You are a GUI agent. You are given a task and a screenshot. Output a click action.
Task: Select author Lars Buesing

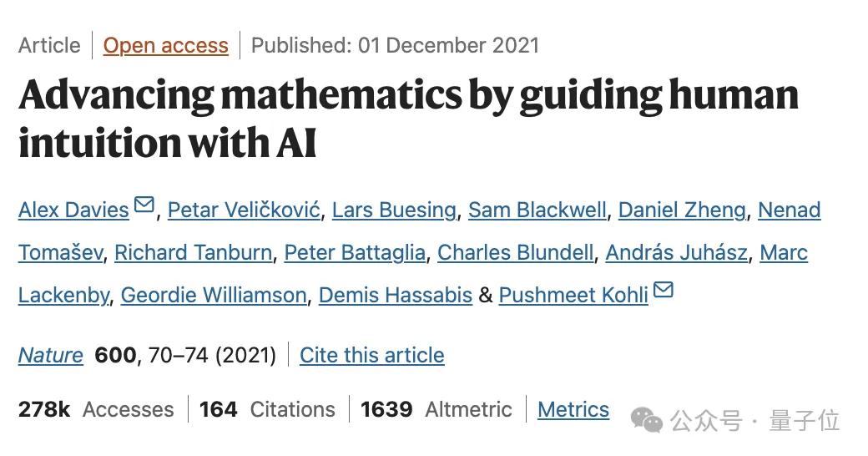click(x=394, y=210)
